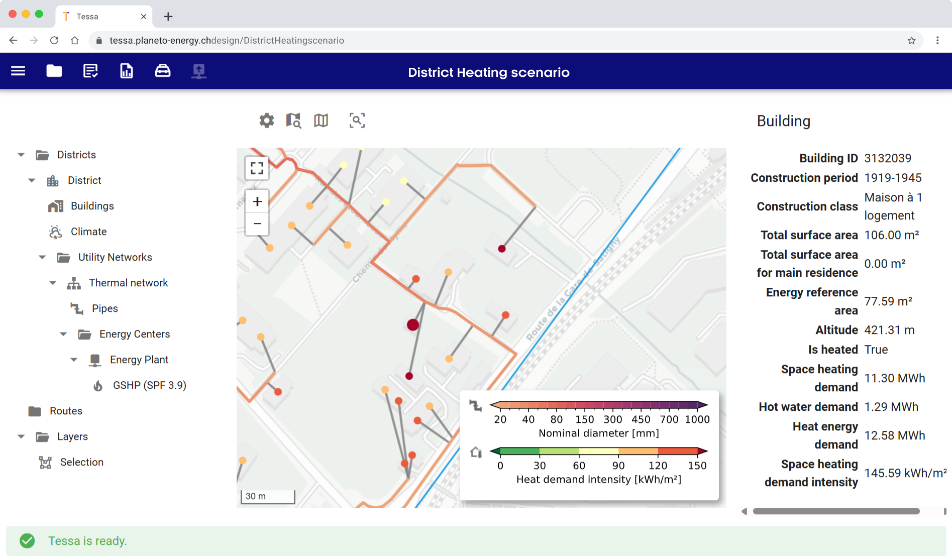952x560 pixels.
Task: Select GSHP (SPF 3.9) item
Action: (x=150, y=385)
